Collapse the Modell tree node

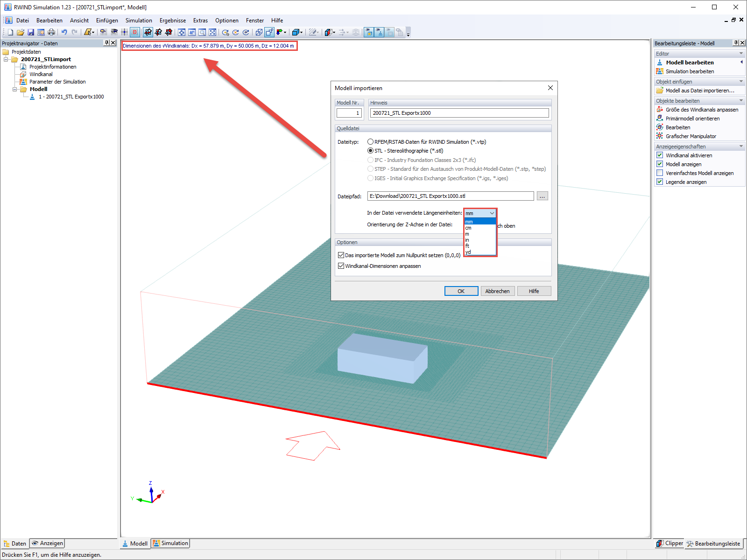[x=15, y=89]
